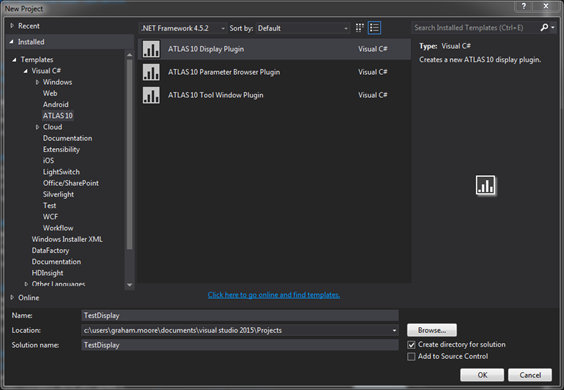This screenshot has height=390, width=564.
Task: Close the New Project dialog
Action: tap(546, 6)
